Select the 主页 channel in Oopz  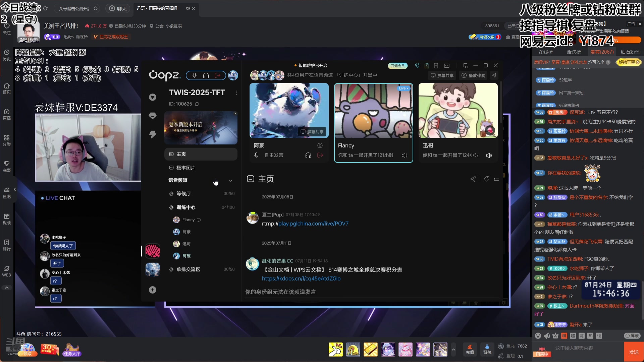pyautogui.click(x=201, y=154)
